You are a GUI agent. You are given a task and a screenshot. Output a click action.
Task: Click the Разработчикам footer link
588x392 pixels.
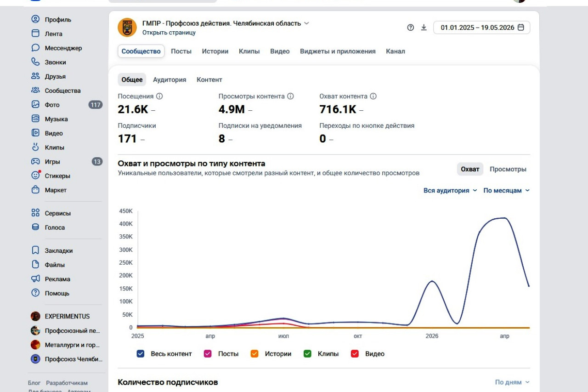tap(67, 383)
